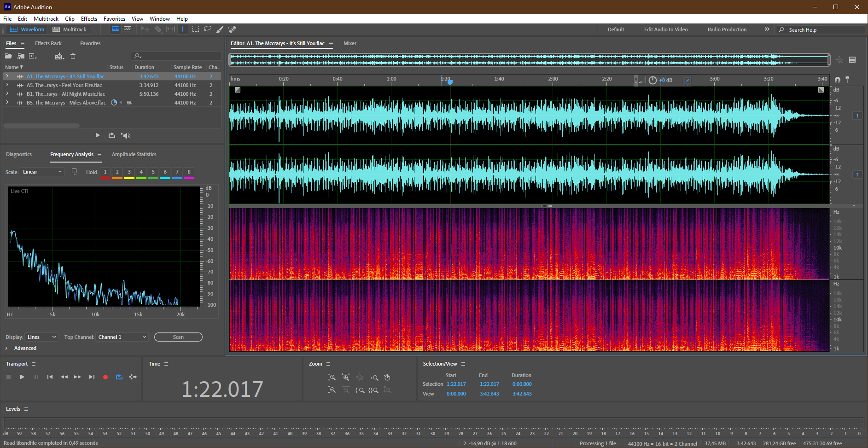The width and height of the screenshot is (868, 448).
Task: Toggle the HUD pin button
Action: coord(687,80)
